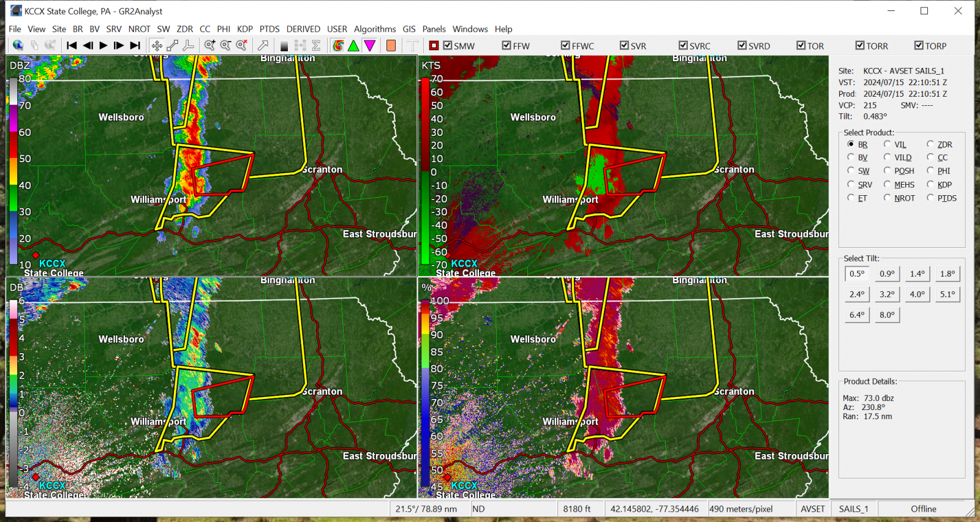Select the cross-section tool icon
The image size is (980, 522).
tap(189, 45)
